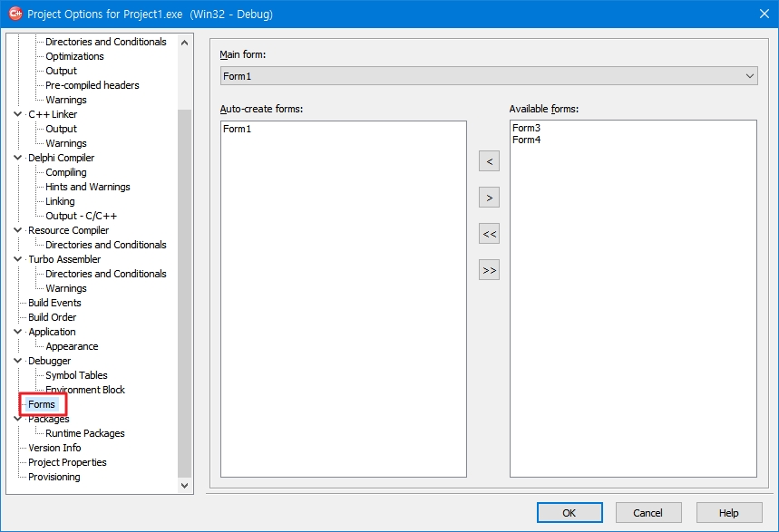This screenshot has height=532, width=779.
Task: Select Form3 in Available forms list
Action: click(x=526, y=129)
